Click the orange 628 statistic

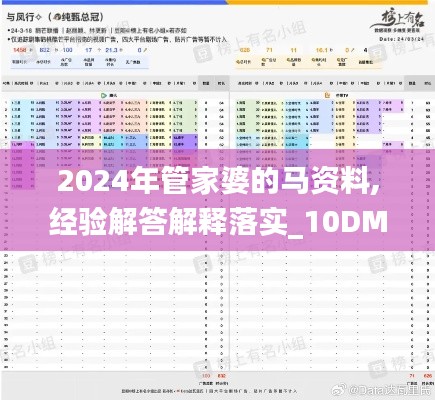(245, 50)
